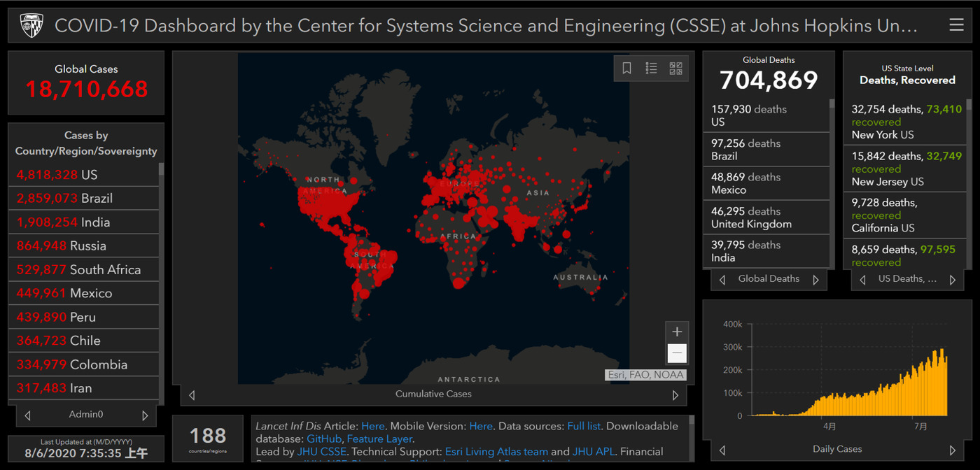This screenshot has height=470, width=980.
Task: Select 157,930 deaths US entry
Action: click(766, 115)
